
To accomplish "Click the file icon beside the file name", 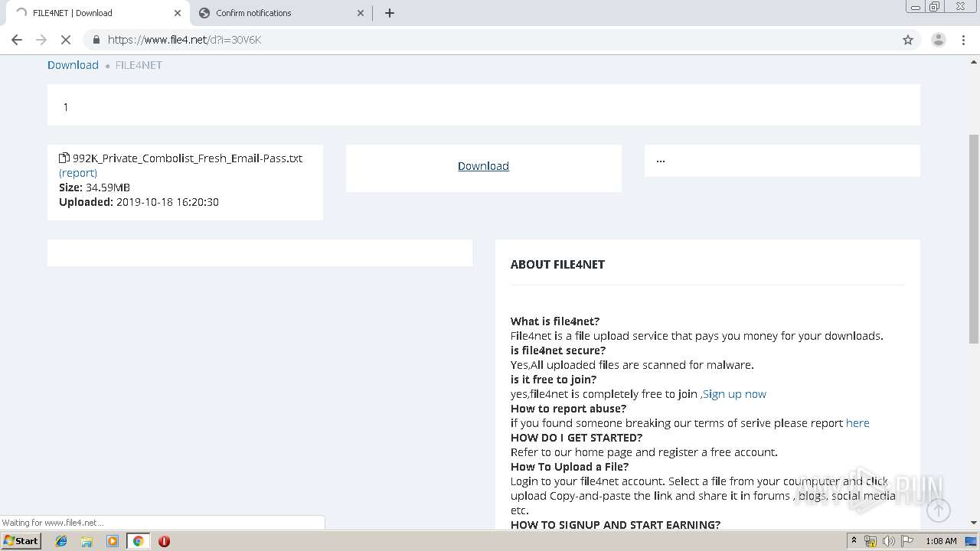I will point(64,158).
